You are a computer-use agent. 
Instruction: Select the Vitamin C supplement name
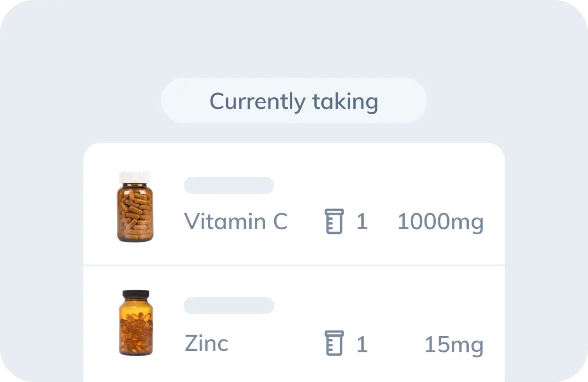click(x=236, y=221)
